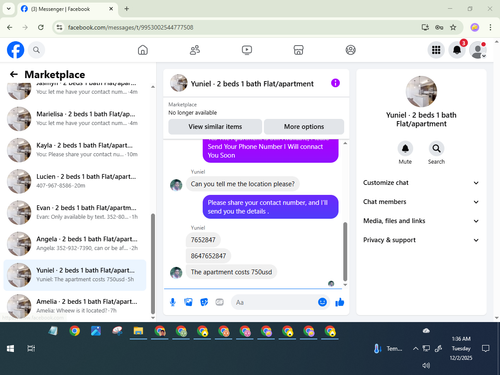
Task: Click the More options button
Action: click(304, 127)
